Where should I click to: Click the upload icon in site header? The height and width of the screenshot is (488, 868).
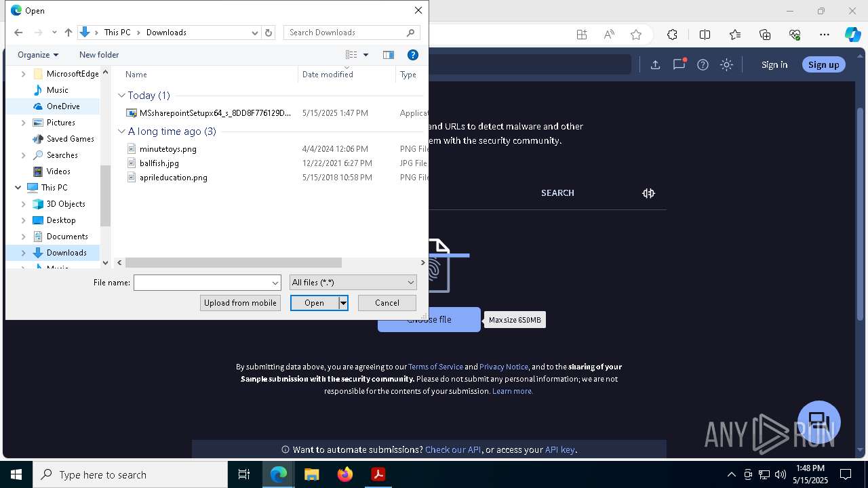(x=655, y=65)
